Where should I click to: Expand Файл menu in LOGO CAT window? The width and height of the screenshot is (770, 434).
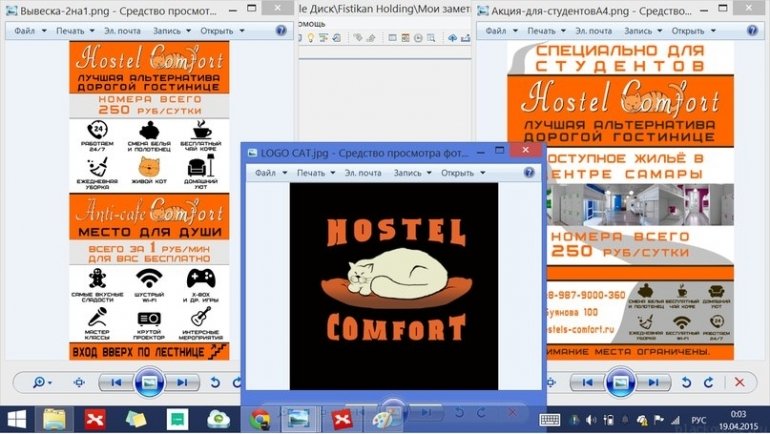(269, 172)
